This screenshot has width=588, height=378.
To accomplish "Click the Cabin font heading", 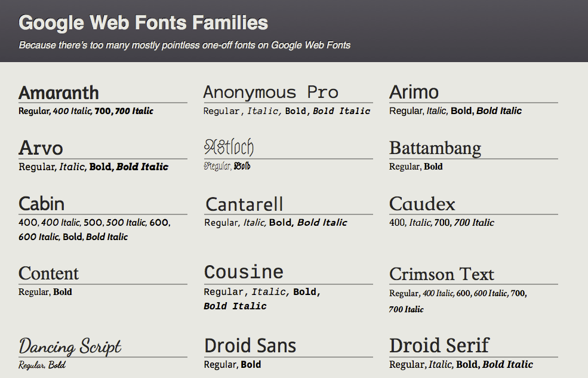I will point(41,204).
